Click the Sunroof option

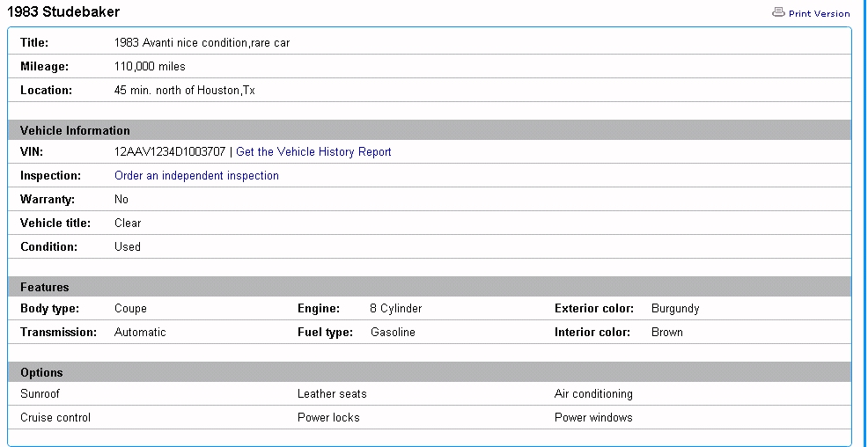coord(40,394)
